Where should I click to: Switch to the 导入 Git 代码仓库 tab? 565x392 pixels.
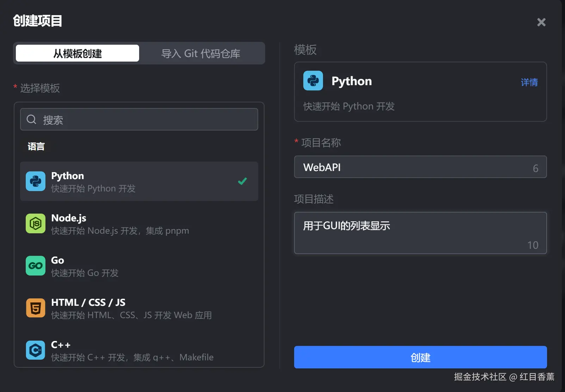pos(201,53)
